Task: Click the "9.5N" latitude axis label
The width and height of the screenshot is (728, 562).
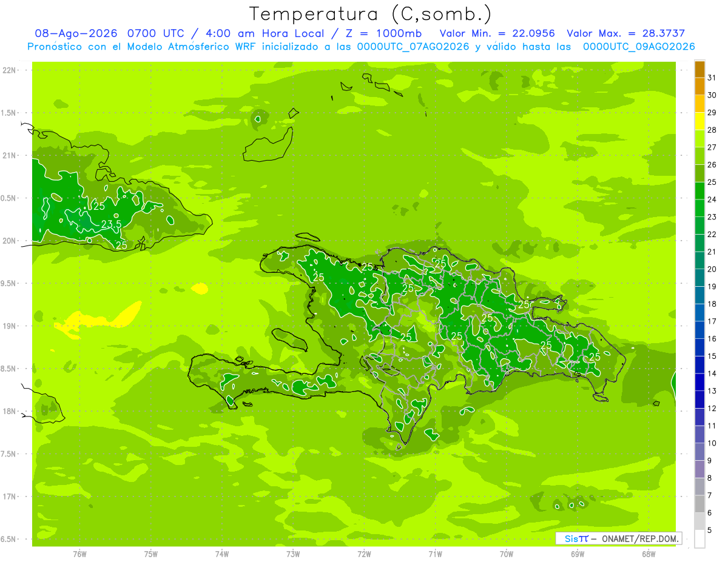Action: point(9,283)
